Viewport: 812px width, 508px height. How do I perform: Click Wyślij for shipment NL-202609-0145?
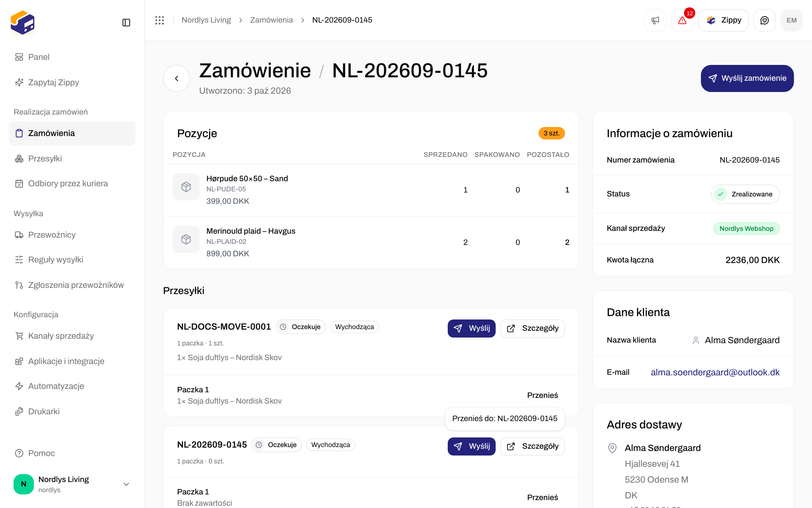pos(471,446)
